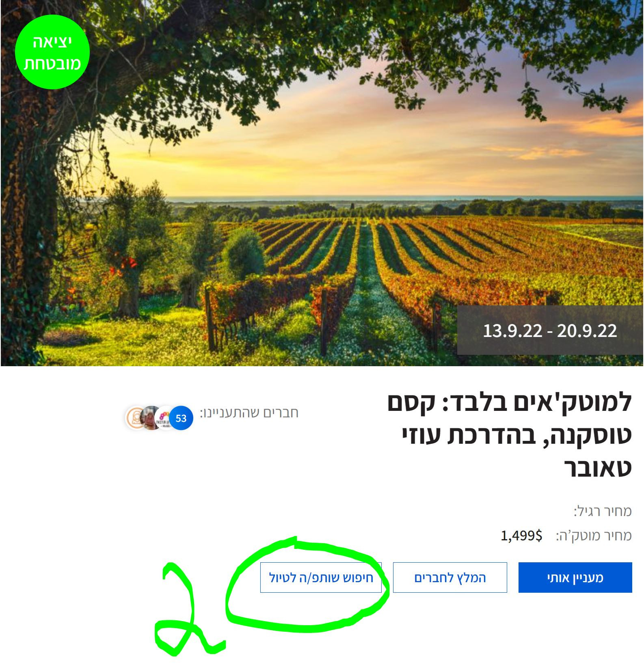Click the start date 13.9.22
The width and height of the screenshot is (644, 665).
tap(512, 330)
